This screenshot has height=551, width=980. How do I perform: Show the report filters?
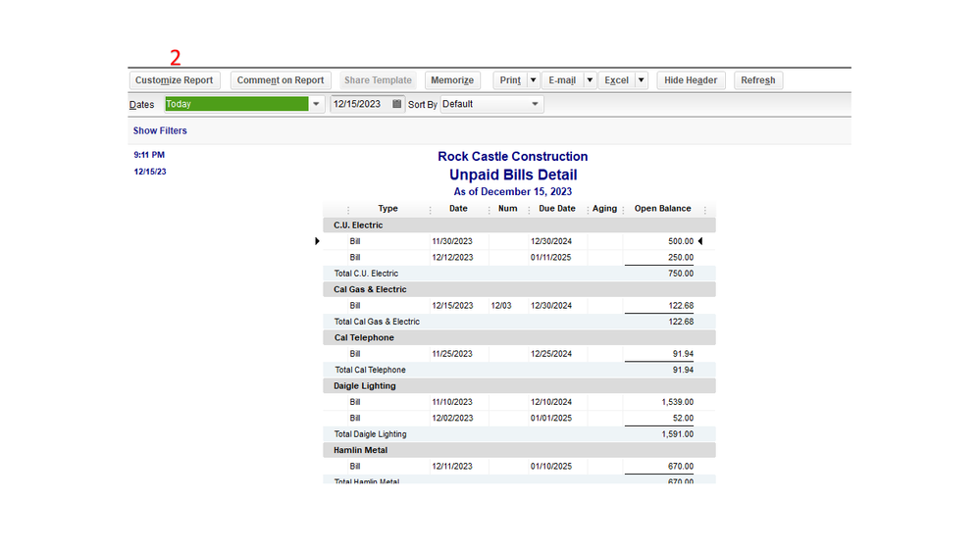click(x=160, y=130)
